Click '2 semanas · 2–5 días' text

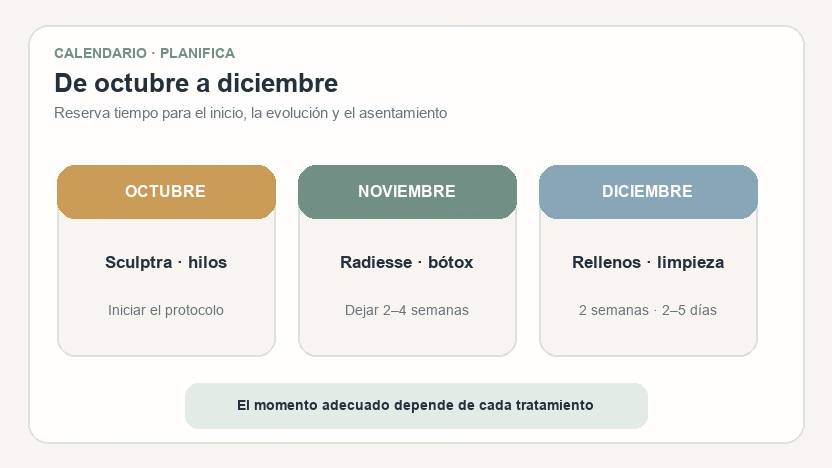pos(648,310)
